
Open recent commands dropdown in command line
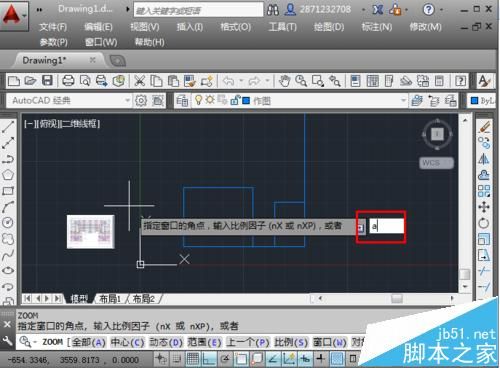pyautogui.click(x=26, y=342)
